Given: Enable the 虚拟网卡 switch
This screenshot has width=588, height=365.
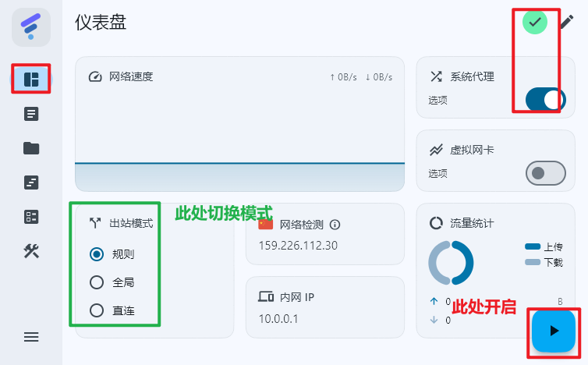Looking at the screenshot, I should [x=544, y=172].
